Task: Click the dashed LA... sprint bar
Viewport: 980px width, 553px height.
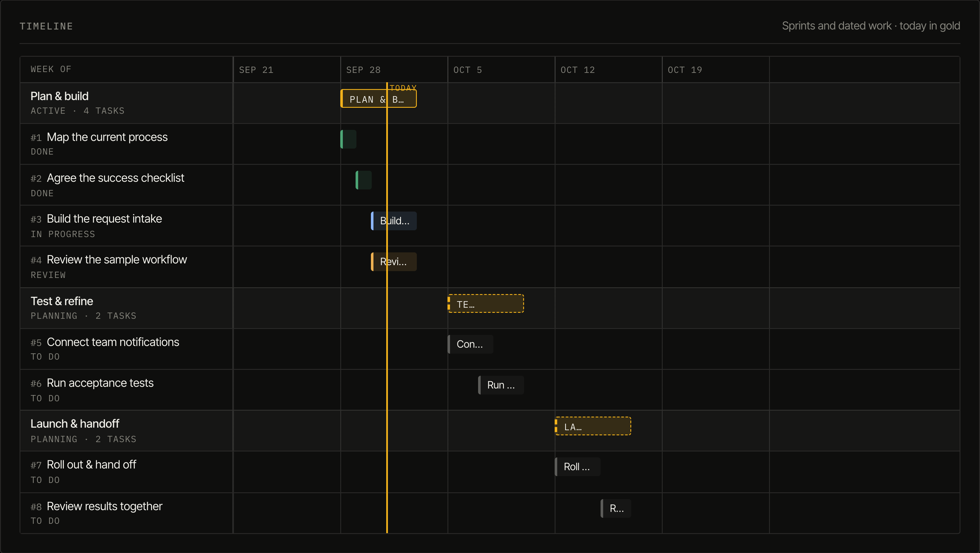Action: [x=593, y=426]
